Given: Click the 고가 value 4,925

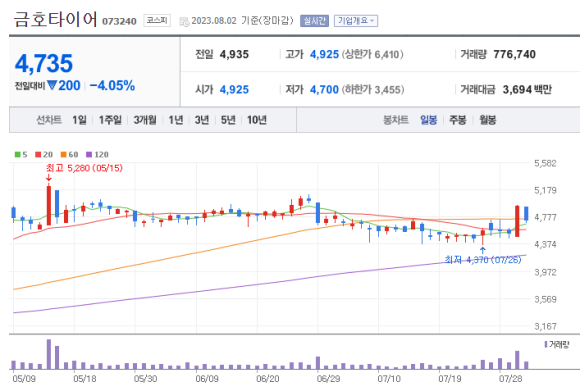Looking at the screenshot, I should click(324, 54).
